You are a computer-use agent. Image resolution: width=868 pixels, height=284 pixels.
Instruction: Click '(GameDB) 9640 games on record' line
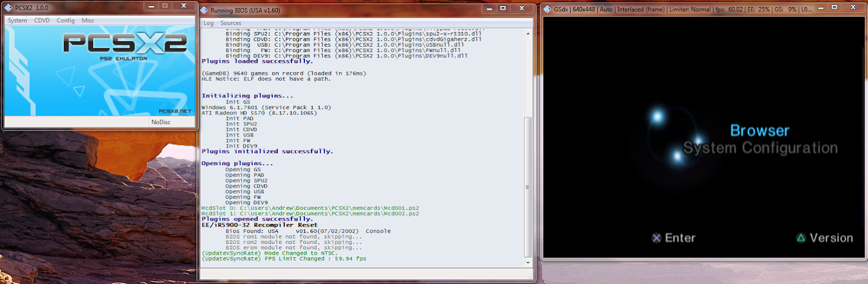284,73
